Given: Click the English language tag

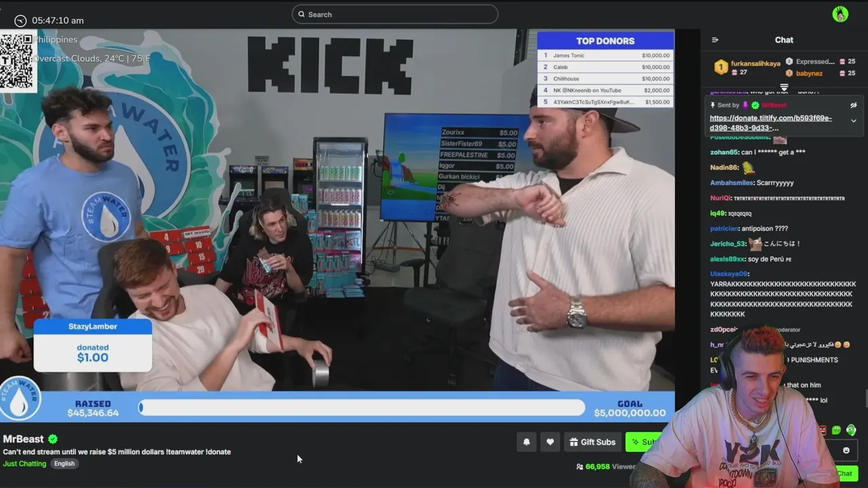Looking at the screenshot, I should [x=64, y=464].
